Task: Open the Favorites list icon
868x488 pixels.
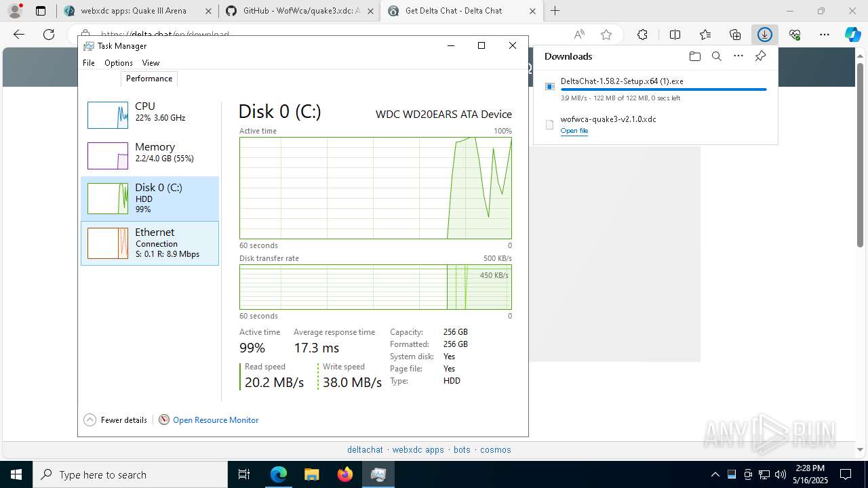Action: (x=705, y=35)
